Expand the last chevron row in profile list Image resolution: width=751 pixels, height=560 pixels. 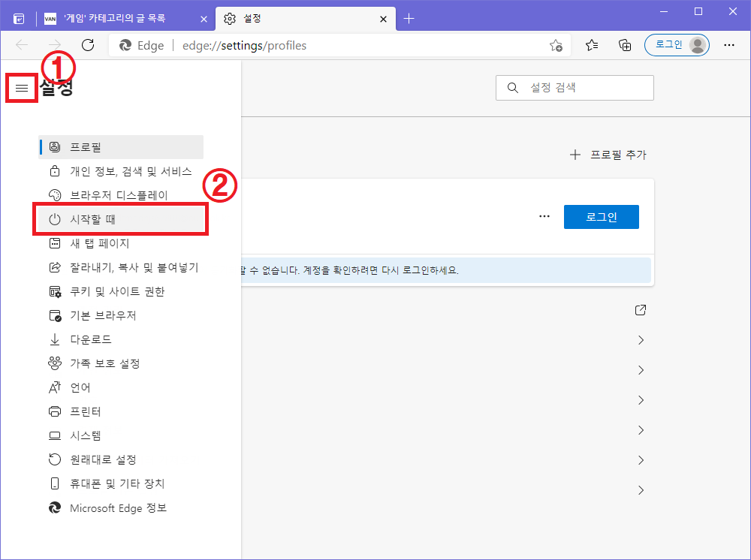click(641, 490)
